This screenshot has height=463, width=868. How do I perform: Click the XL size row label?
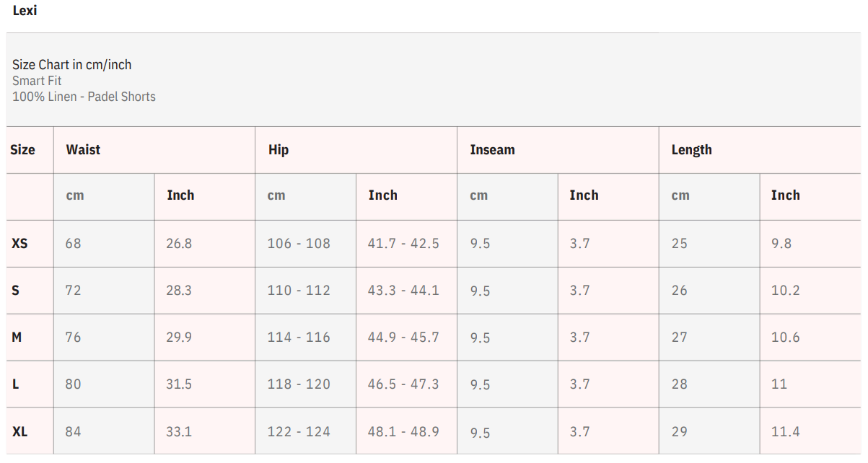point(20,432)
